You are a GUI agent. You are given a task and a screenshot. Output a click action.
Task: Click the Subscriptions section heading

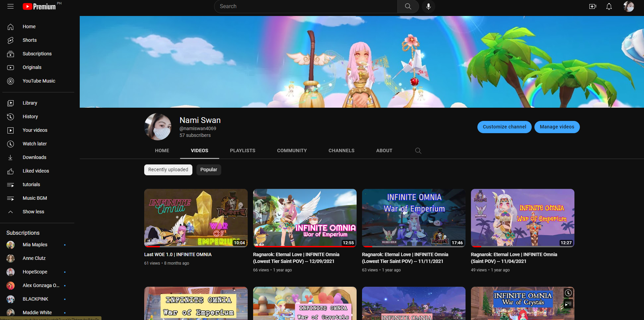click(x=23, y=233)
